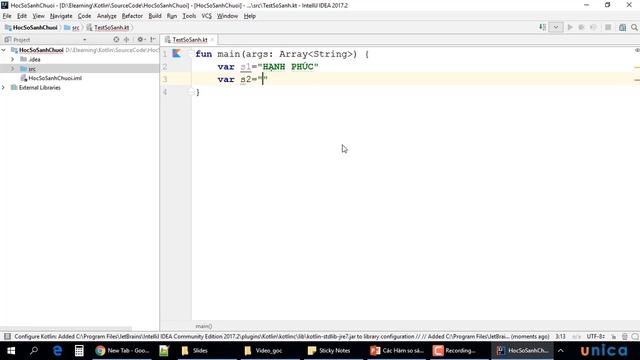This screenshot has width=640, height=360.
Task: Open Microsoft Edge from taskbar
Action: (57, 351)
